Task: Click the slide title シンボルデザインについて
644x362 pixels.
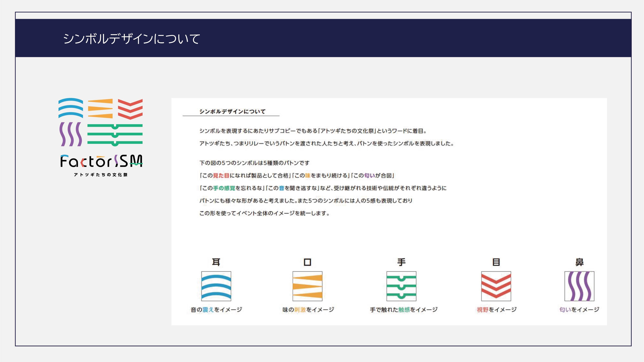Action: [132, 39]
